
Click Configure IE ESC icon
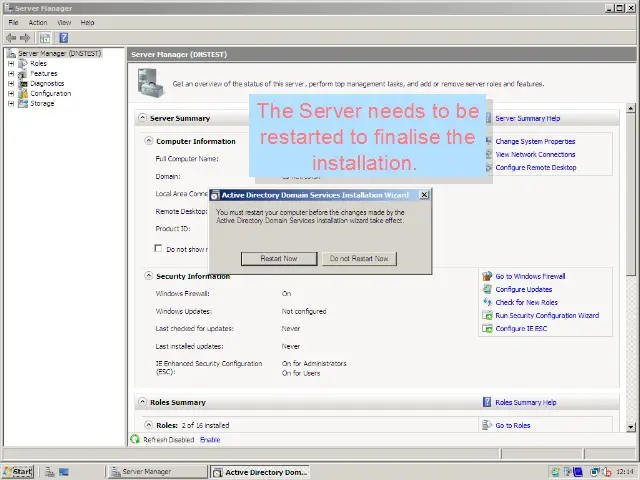point(487,328)
